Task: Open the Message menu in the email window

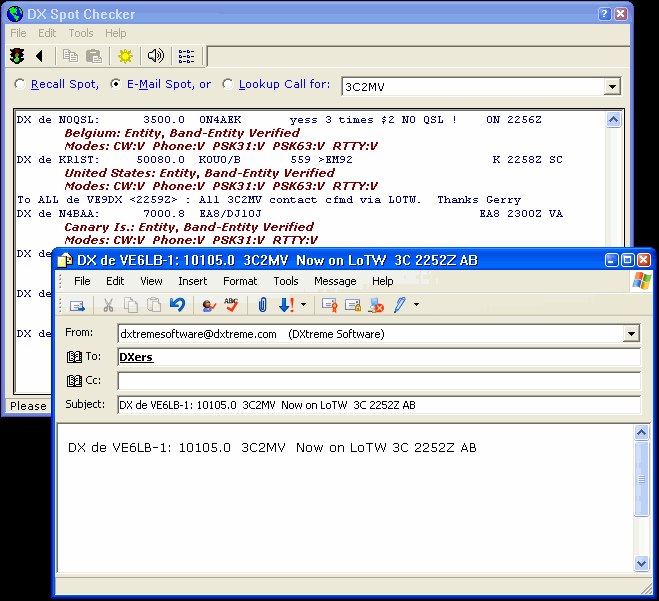Action: click(x=335, y=281)
